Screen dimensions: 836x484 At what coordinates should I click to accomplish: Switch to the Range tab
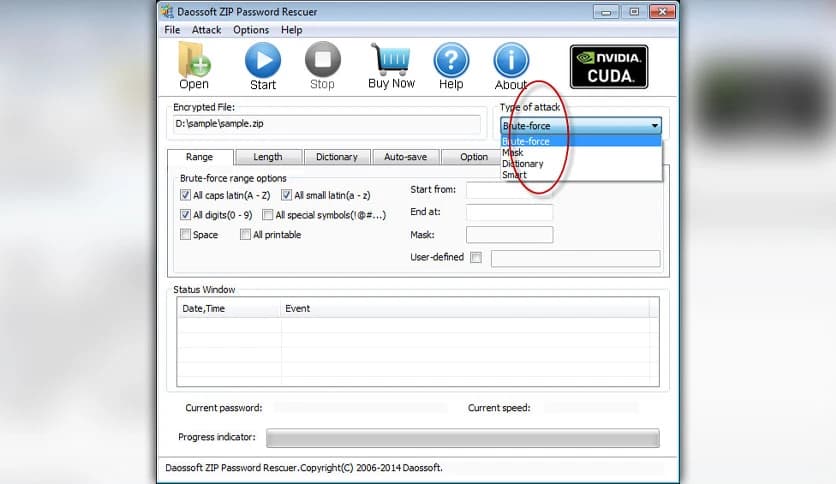pyautogui.click(x=200, y=157)
